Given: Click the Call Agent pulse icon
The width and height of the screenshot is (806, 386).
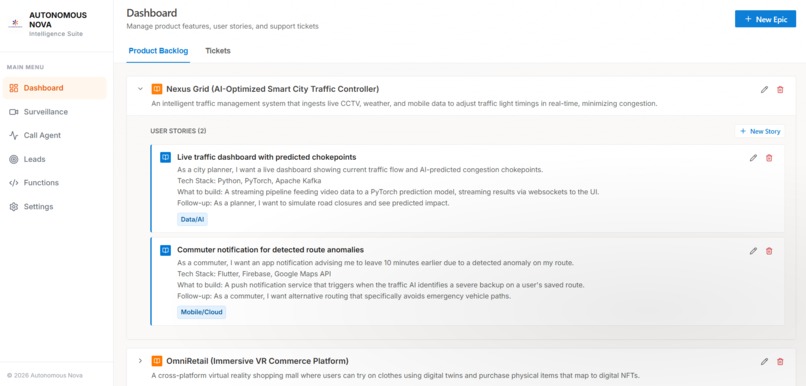Looking at the screenshot, I should coord(14,136).
